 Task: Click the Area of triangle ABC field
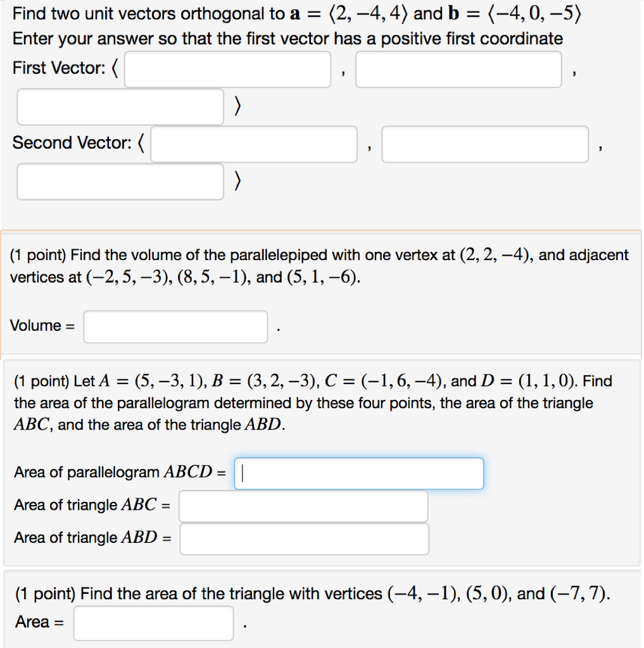(303, 506)
